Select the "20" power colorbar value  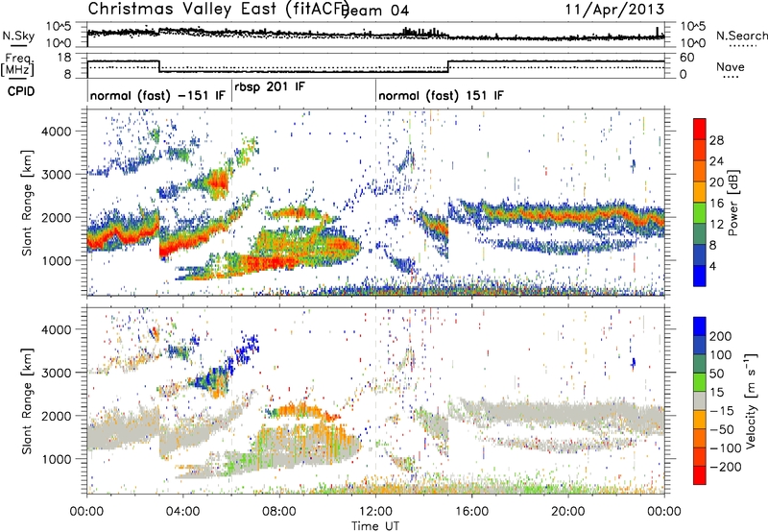pyautogui.click(x=716, y=182)
